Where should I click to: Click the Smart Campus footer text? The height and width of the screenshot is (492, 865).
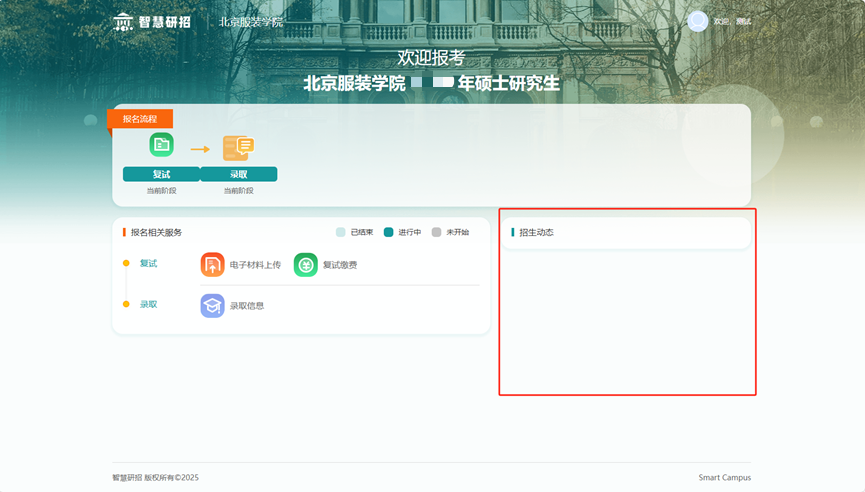pyautogui.click(x=724, y=478)
